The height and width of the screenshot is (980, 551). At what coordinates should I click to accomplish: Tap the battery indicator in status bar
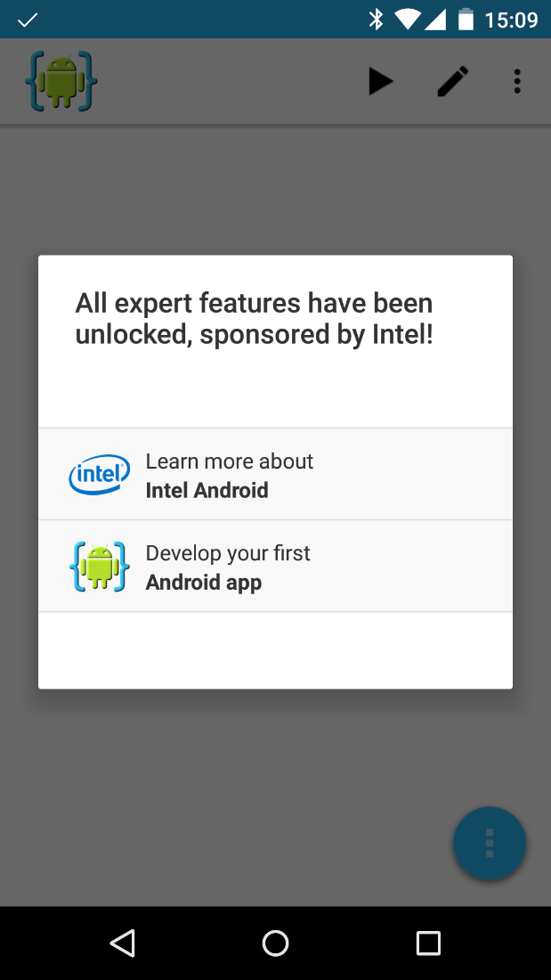point(466,20)
